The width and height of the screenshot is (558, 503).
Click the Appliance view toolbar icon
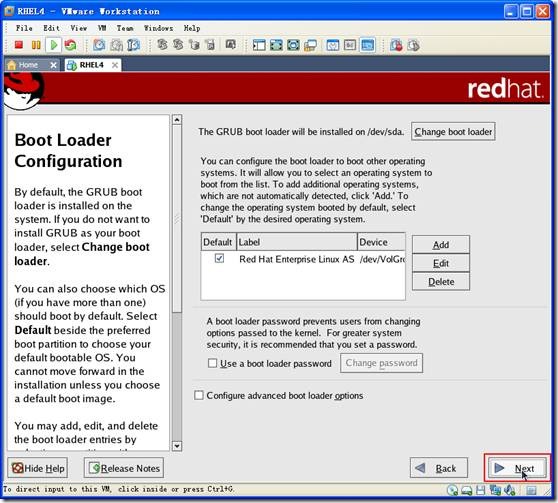[350, 45]
